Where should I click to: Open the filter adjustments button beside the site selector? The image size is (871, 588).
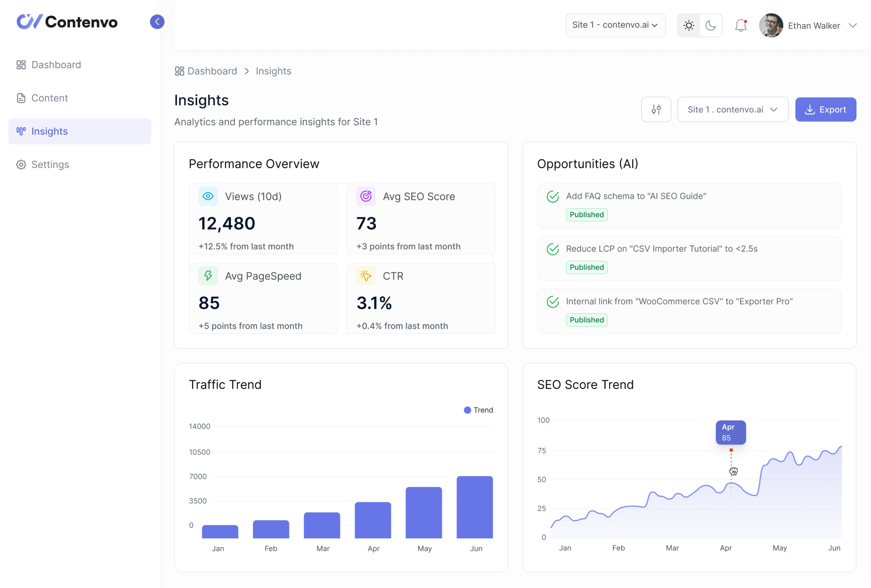[x=656, y=110]
